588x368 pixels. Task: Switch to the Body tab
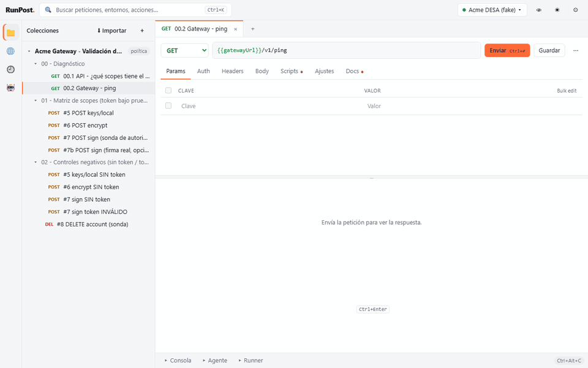tap(262, 71)
